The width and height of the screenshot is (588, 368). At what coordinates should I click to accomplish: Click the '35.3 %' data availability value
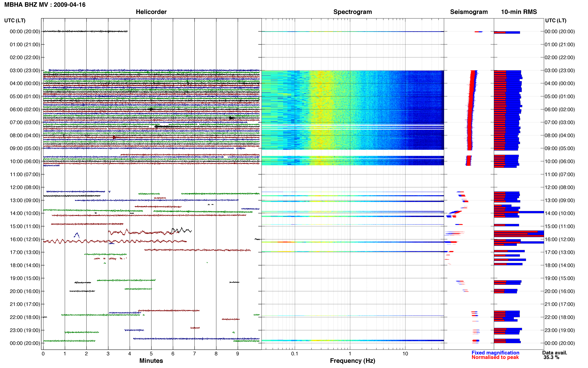click(551, 358)
